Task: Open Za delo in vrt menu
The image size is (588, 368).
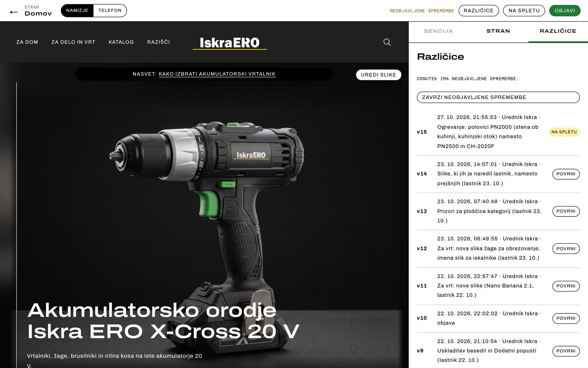Action: click(x=73, y=42)
